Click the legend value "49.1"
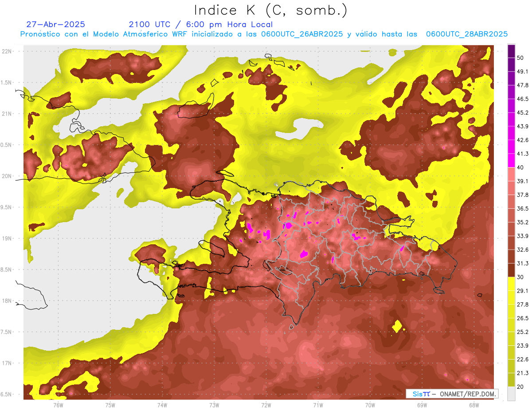Viewport: 532px width, 411px height. [523, 71]
